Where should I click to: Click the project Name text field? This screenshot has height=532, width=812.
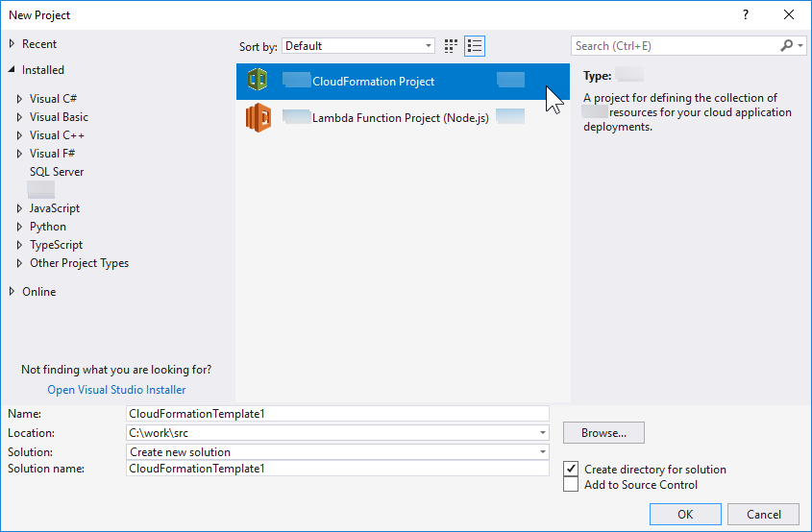click(x=336, y=414)
